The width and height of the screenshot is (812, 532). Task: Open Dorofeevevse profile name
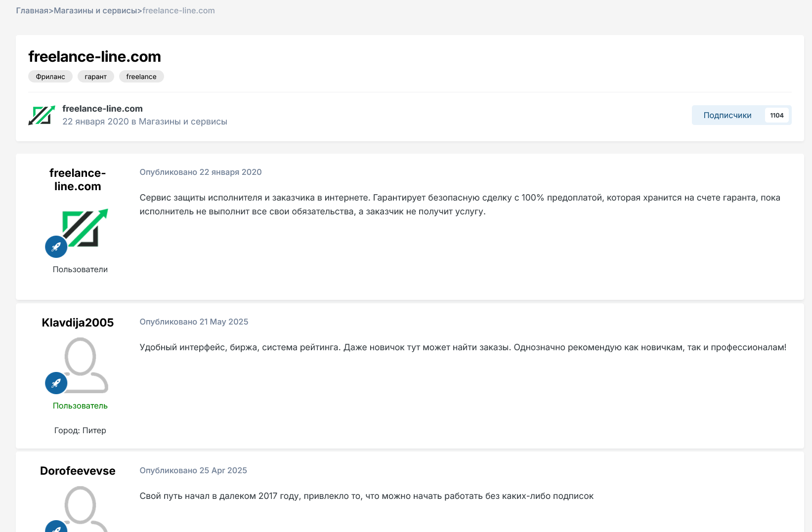coord(78,471)
